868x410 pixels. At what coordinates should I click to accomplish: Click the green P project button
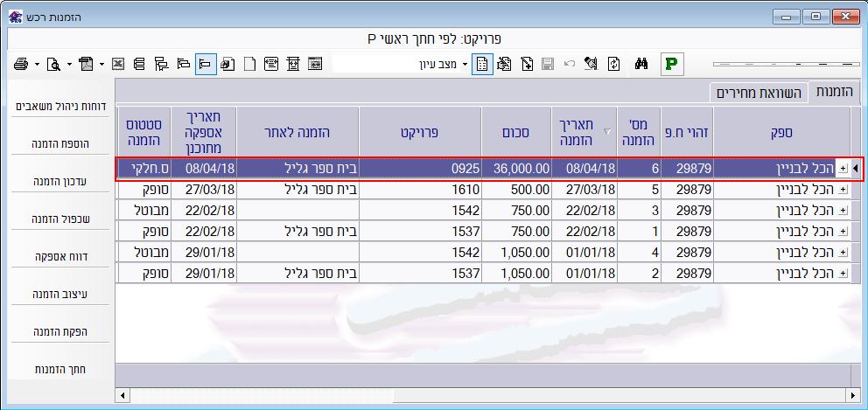[x=671, y=64]
